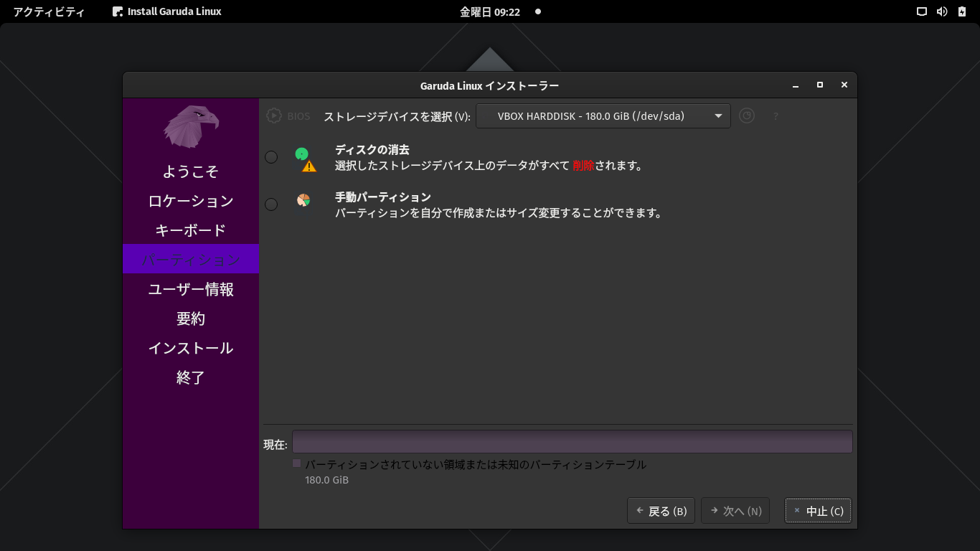Viewport: 980px width, 551px height.
Task: Click 手動パーティション heading text
Action: click(383, 197)
